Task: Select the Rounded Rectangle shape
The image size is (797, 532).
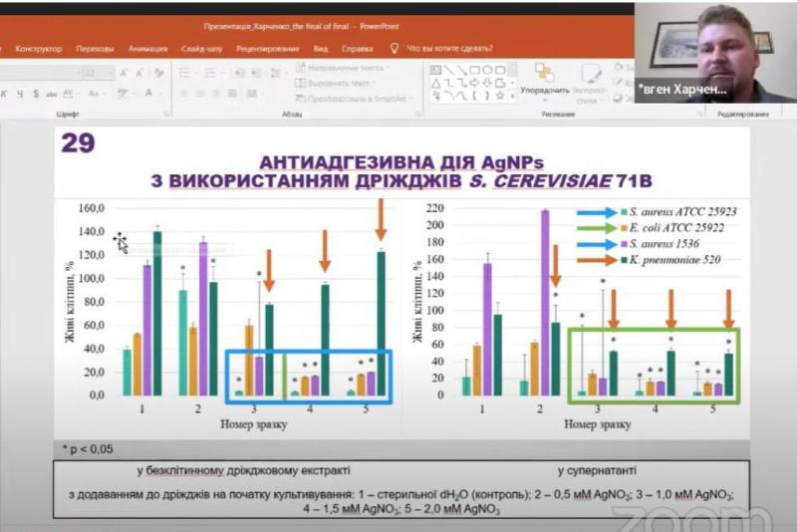Action: (500, 70)
